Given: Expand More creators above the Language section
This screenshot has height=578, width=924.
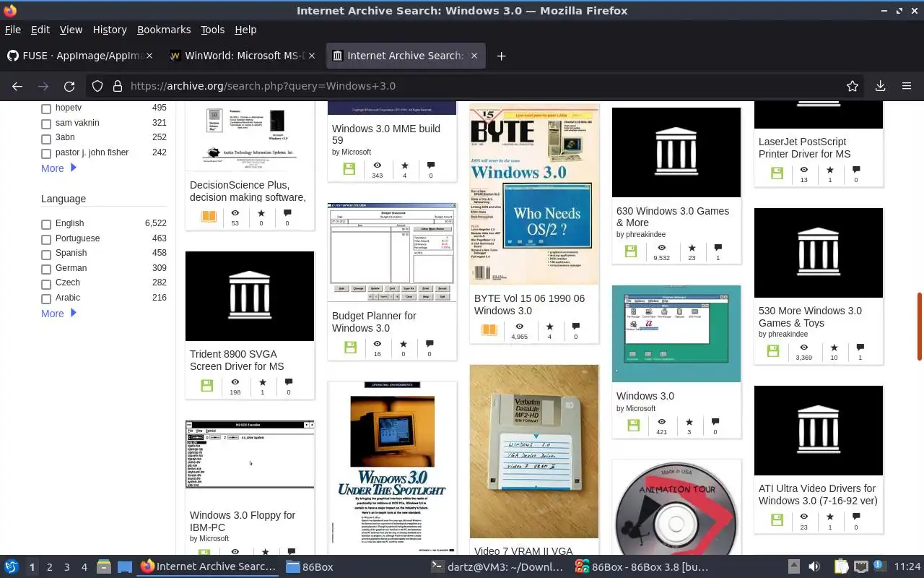Looking at the screenshot, I should coord(58,168).
